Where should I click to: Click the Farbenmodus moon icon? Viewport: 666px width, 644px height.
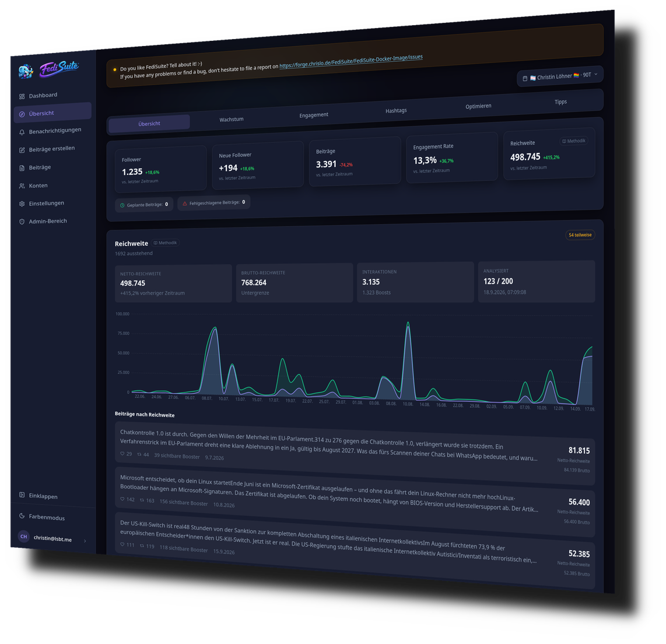tap(22, 516)
